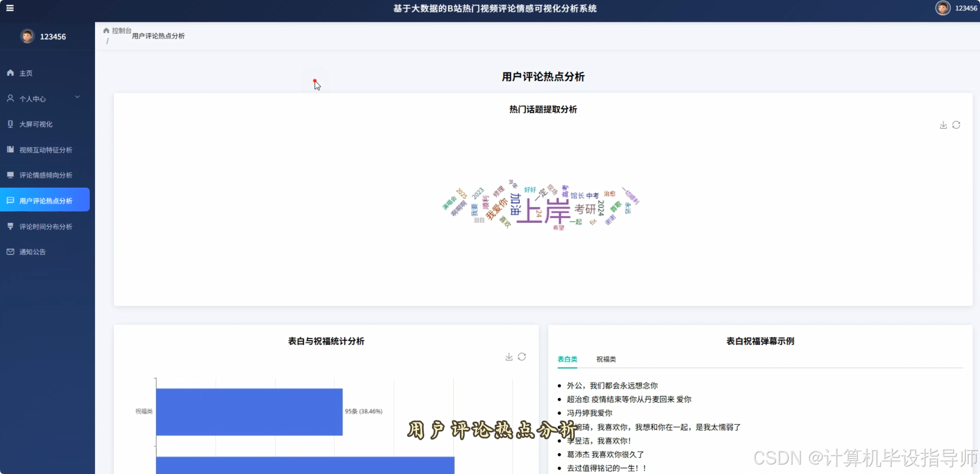Viewport: 980px width, 474px height.
Task: Select the 主页 home icon
Action: [x=10, y=72]
